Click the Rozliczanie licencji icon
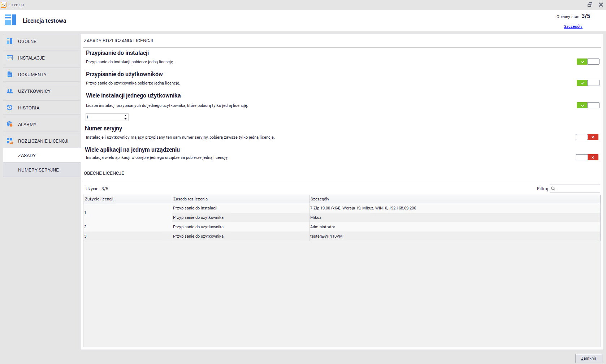 [10, 141]
